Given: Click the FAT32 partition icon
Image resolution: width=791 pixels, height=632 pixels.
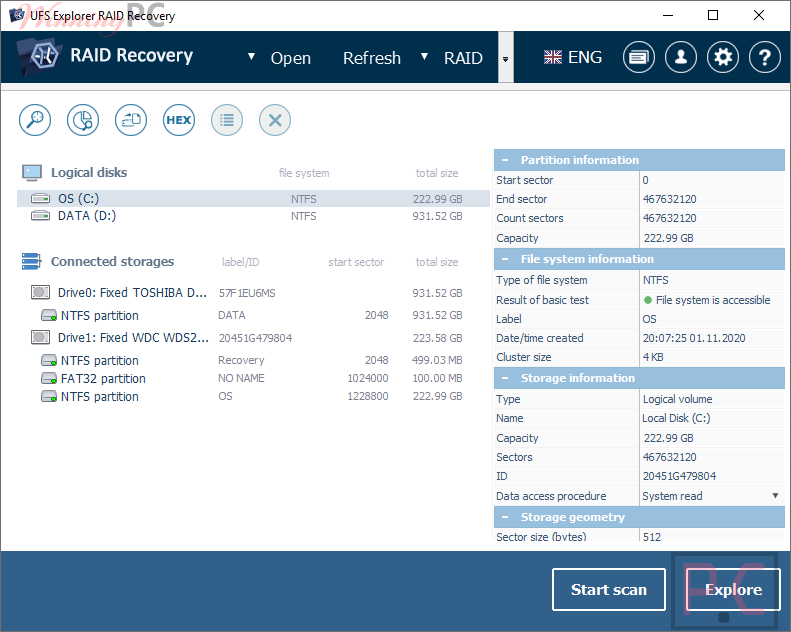Looking at the screenshot, I should [x=49, y=378].
